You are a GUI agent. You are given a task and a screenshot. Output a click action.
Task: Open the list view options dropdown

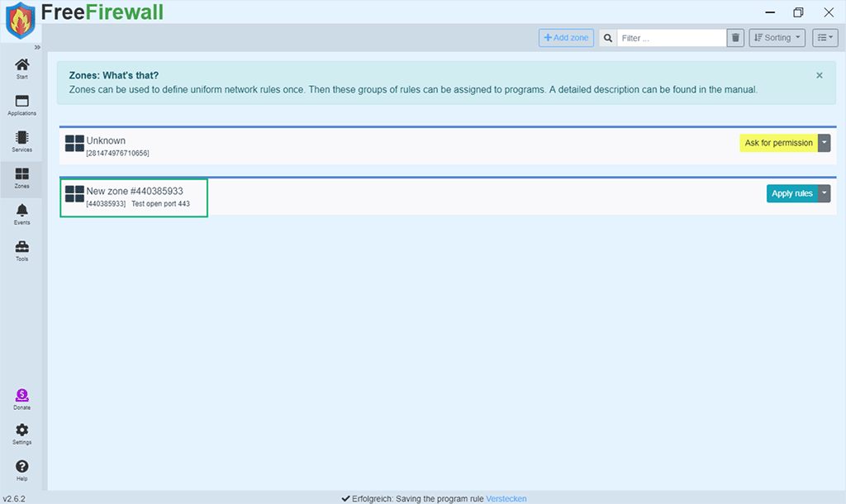825,38
